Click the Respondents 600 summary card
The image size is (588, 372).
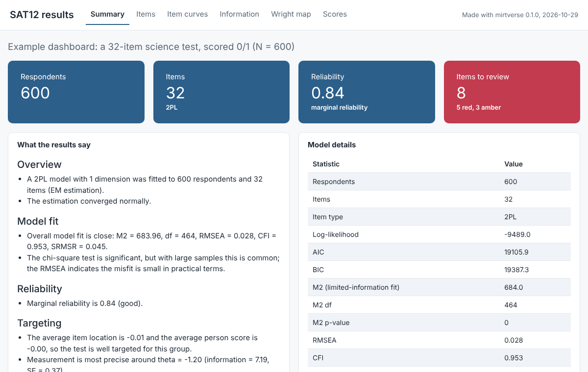pos(76,92)
